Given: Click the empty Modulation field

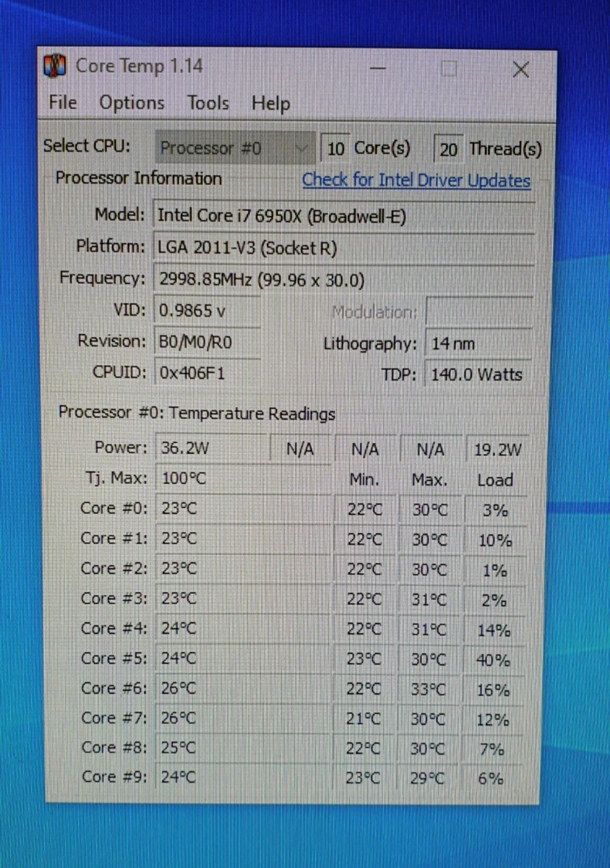Looking at the screenshot, I should [x=479, y=312].
